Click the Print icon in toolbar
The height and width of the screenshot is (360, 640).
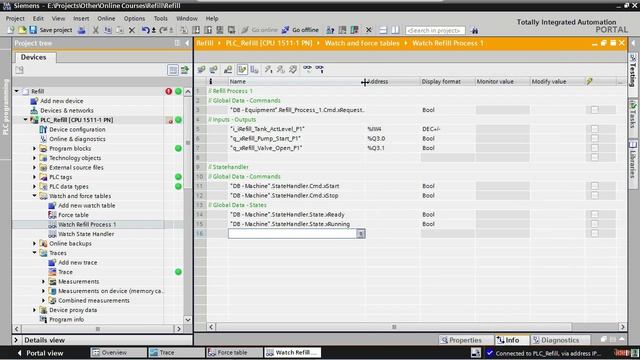point(82,30)
